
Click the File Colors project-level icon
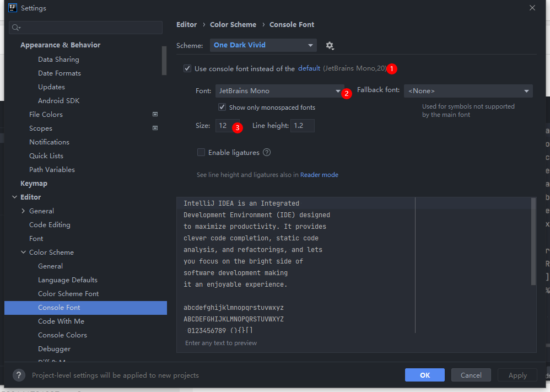pyautogui.click(x=155, y=115)
